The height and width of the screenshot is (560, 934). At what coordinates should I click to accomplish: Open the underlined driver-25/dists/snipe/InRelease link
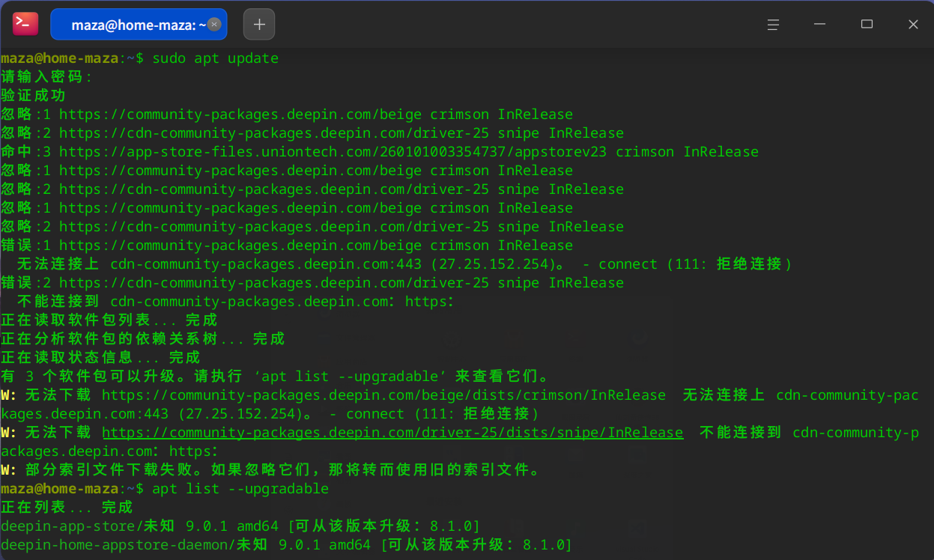(392, 433)
